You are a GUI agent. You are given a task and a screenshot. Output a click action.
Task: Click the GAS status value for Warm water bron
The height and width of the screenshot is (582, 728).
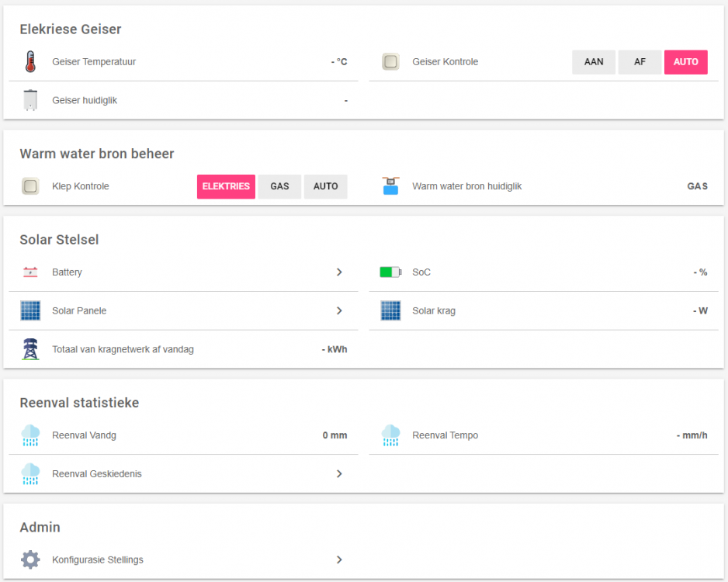click(698, 186)
